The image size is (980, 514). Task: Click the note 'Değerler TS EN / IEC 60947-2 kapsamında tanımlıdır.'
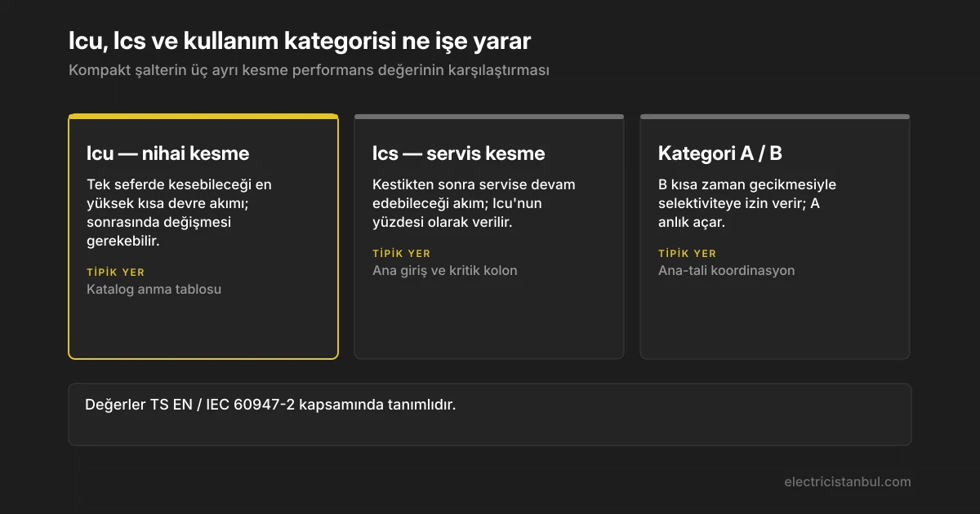tap(270, 405)
